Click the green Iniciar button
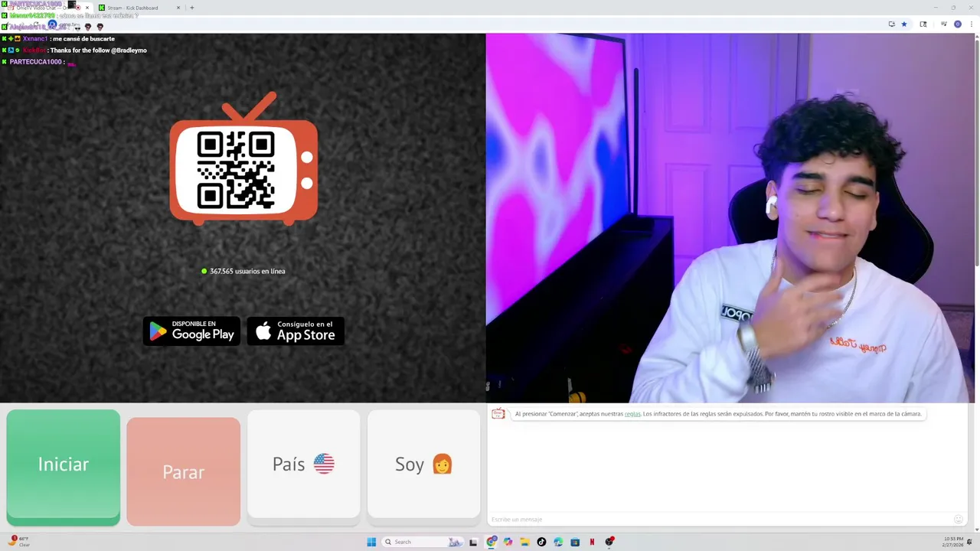Viewport: 980px width, 551px height. coord(64,467)
